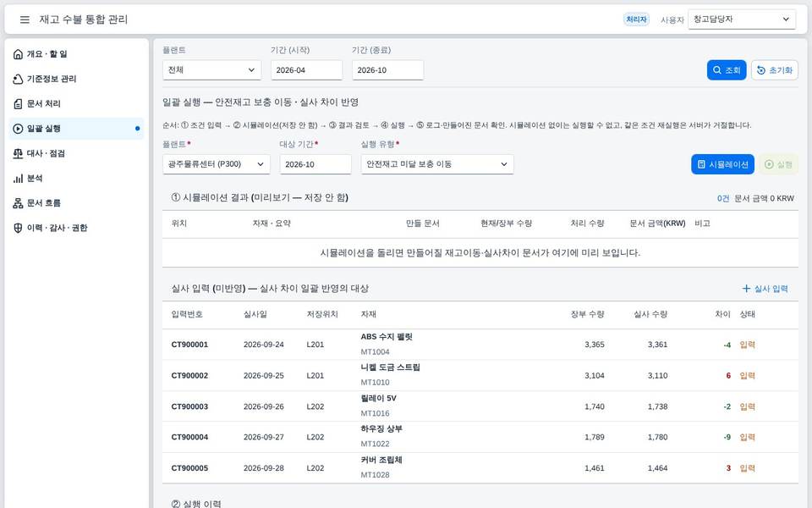This screenshot has height=508, width=812.
Task: Click the home icon beside 개요 · 할 일
Action: (x=18, y=54)
